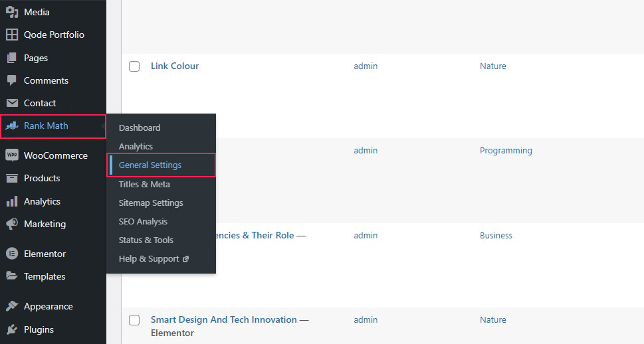Tick the checkbox beside Link Colour post
Viewport: 644px width, 344px height.
click(134, 66)
